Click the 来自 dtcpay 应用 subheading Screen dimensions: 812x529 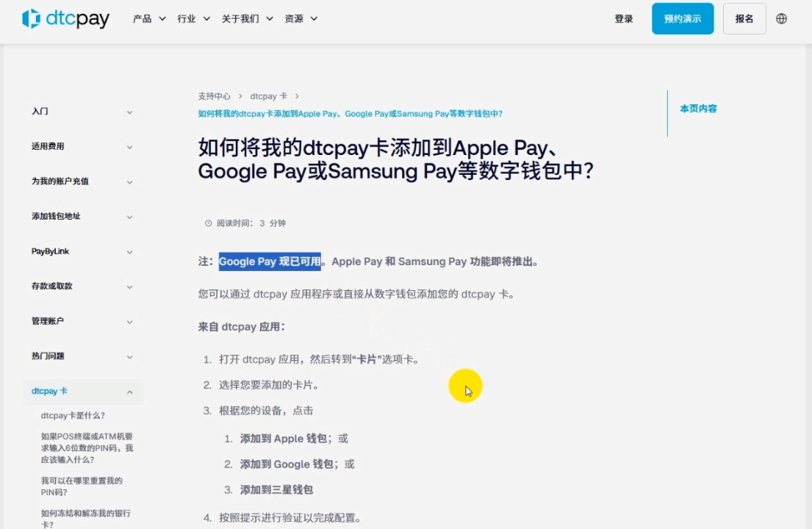pyautogui.click(x=241, y=327)
